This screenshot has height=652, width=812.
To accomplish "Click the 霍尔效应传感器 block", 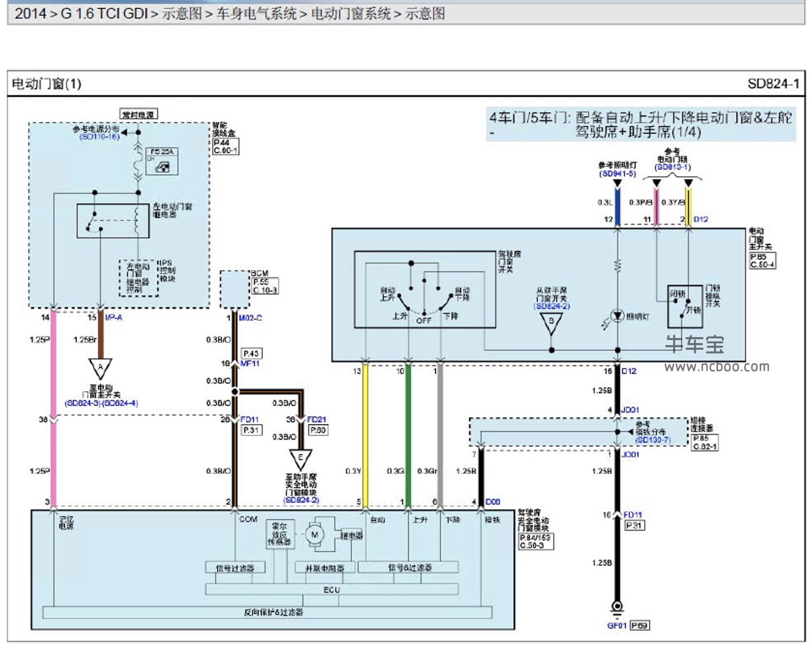I will [x=280, y=534].
